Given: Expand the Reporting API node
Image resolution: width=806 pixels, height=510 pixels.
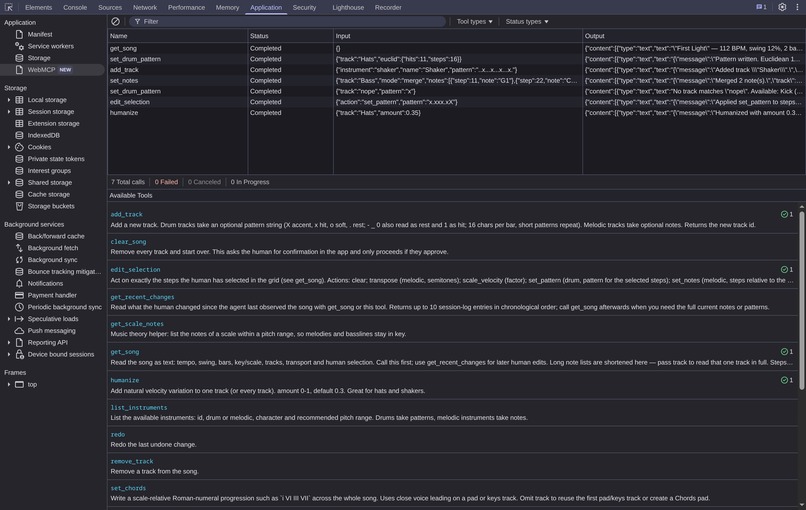Looking at the screenshot, I should coord(9,343).
